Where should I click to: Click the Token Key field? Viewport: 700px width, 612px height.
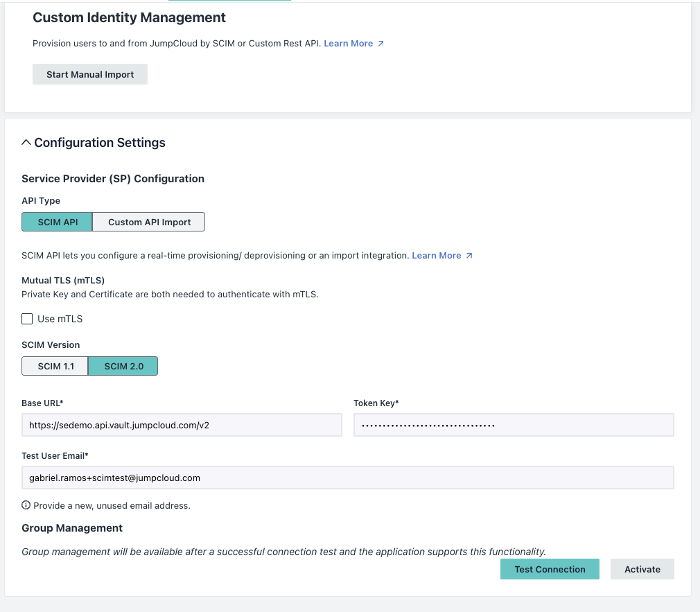pyautogui.click(x=513, y=425)
